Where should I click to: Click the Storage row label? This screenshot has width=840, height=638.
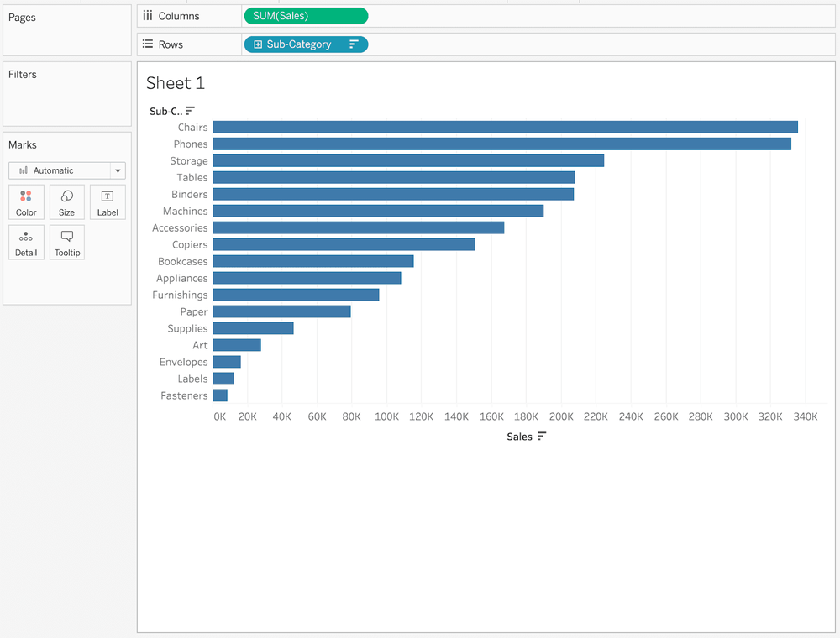coord(189,161)
